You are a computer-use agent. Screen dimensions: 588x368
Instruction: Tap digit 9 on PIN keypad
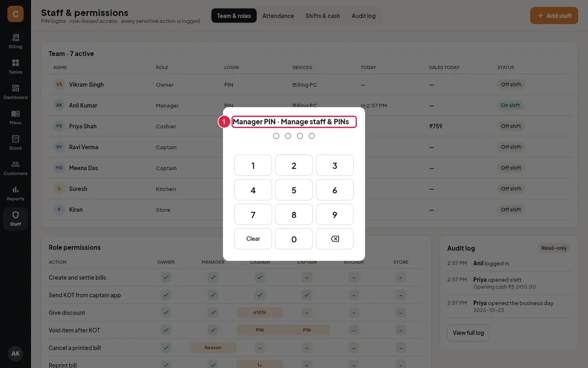point(335,214)
